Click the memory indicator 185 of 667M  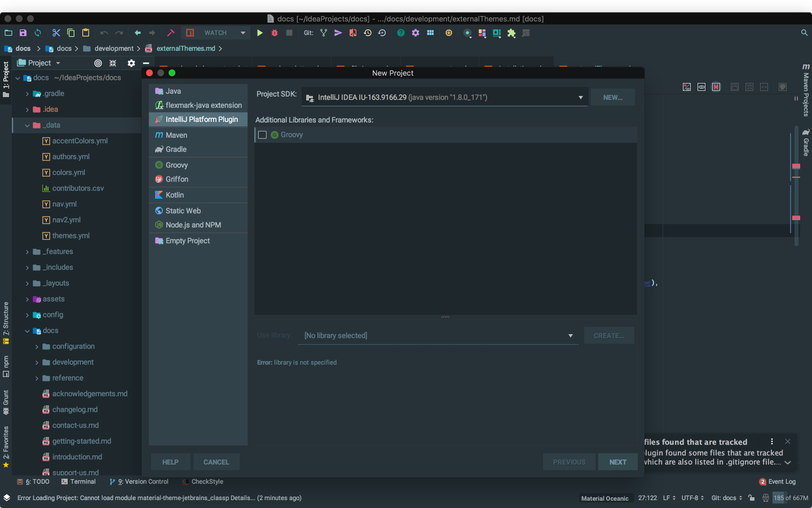[791, 498]
